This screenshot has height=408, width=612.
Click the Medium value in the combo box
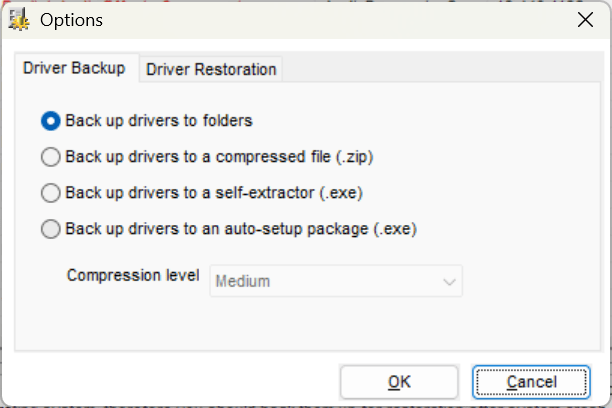(x=243, y=282)
